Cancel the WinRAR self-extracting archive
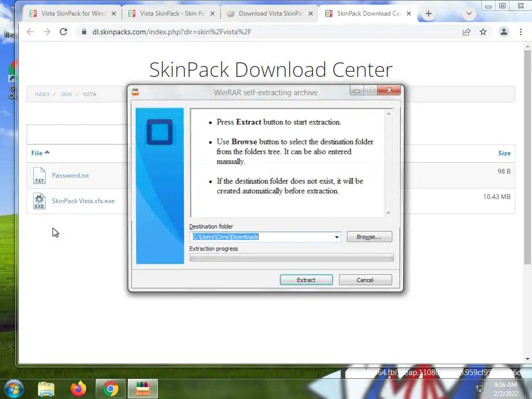 [365, 280]
